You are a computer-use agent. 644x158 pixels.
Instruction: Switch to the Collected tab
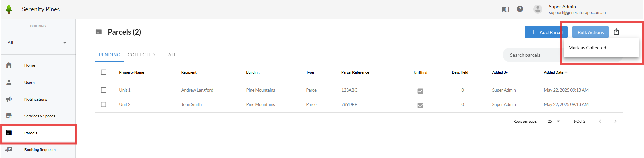[x=141, y=55]
